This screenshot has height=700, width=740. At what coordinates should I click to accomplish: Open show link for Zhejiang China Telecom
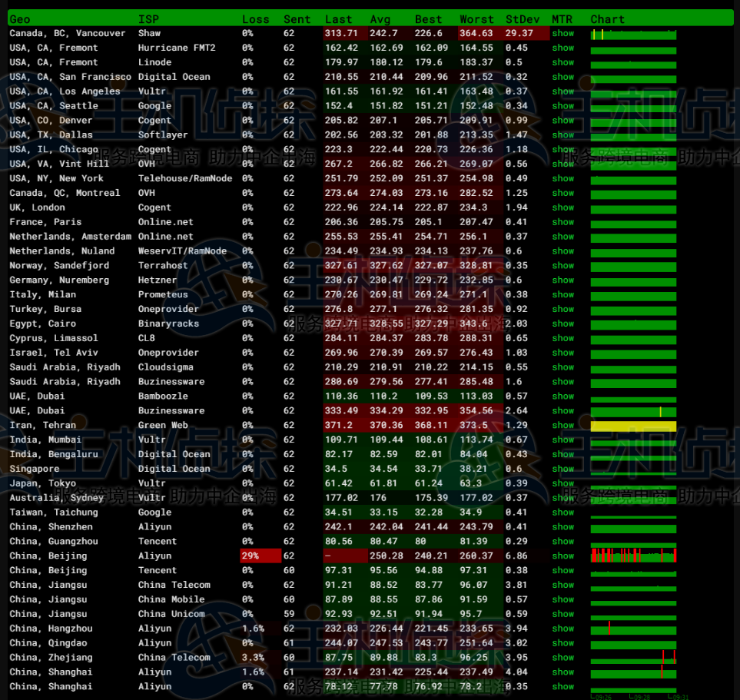(x=562, y=657)
